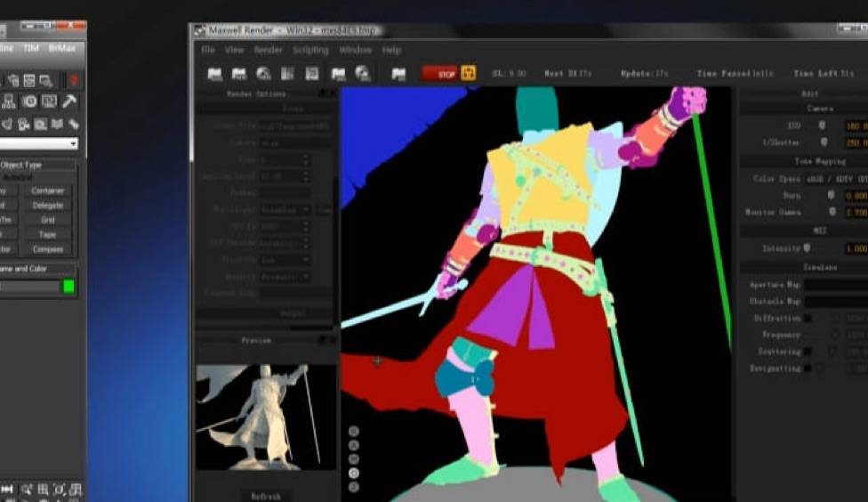Click the leftmost icon in Maxwell Render toolbar
The image size is (868, 502).
pos(215,74)
